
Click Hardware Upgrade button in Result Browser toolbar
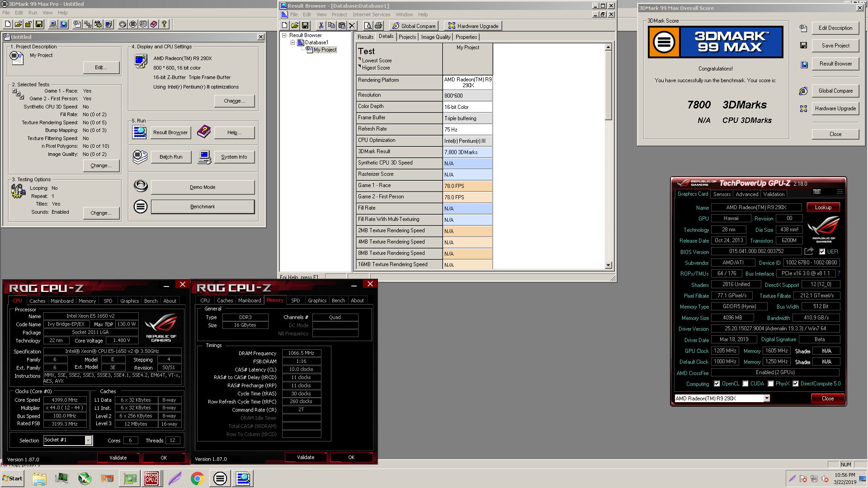coord(473,26)
